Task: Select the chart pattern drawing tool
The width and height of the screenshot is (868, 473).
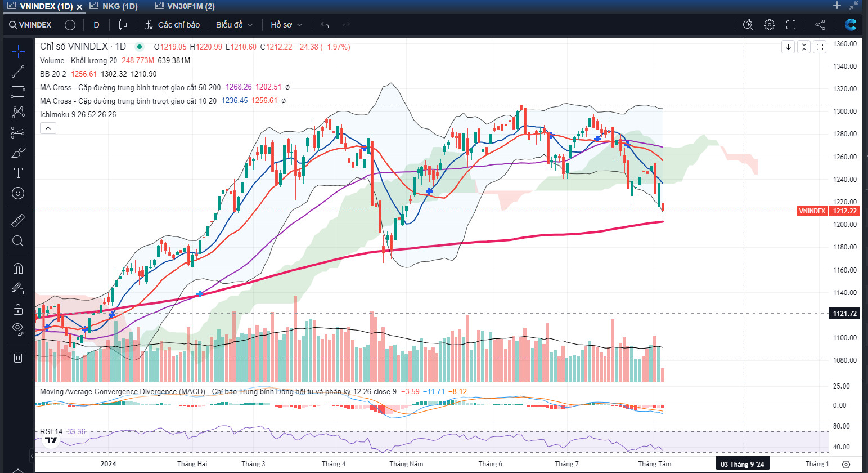Action: pos(18,111)
